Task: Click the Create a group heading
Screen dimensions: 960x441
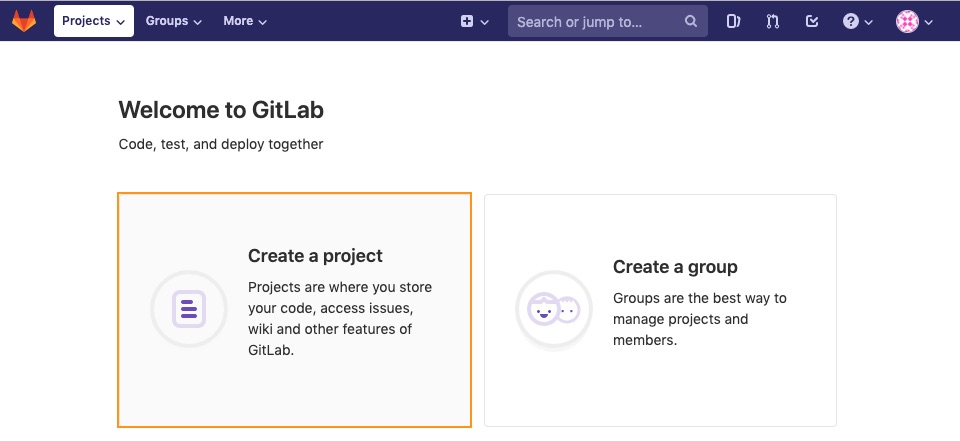Action: 675,266
